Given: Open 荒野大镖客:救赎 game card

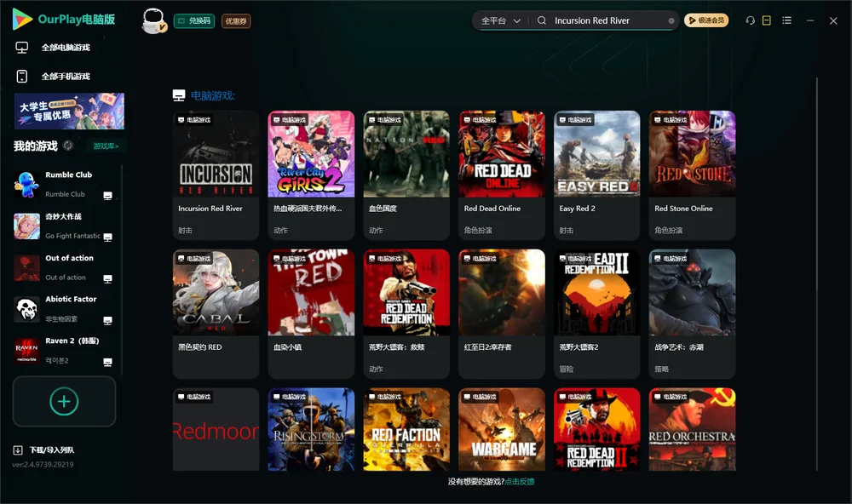Looking at the screenshot, I should [406, 313].
